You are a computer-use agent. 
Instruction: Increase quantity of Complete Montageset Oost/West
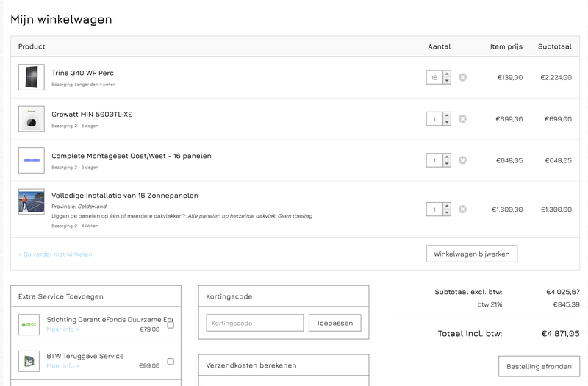coord(447,157)
